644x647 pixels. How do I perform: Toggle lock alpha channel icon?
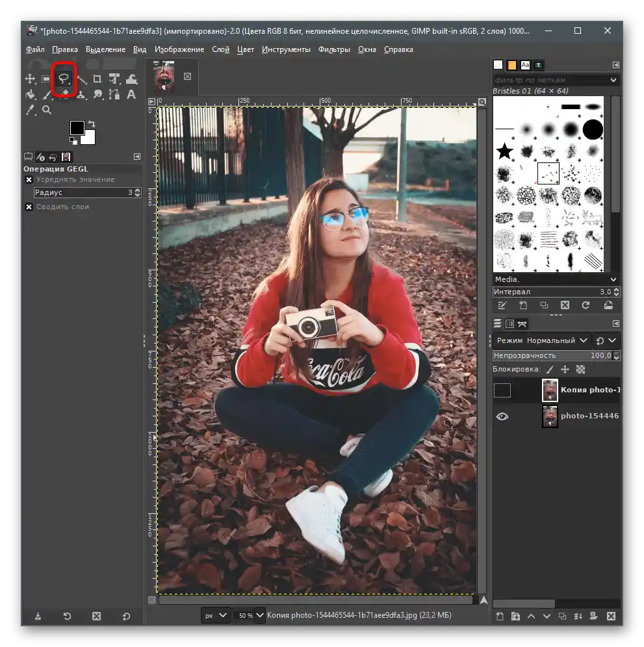point(580,370)
